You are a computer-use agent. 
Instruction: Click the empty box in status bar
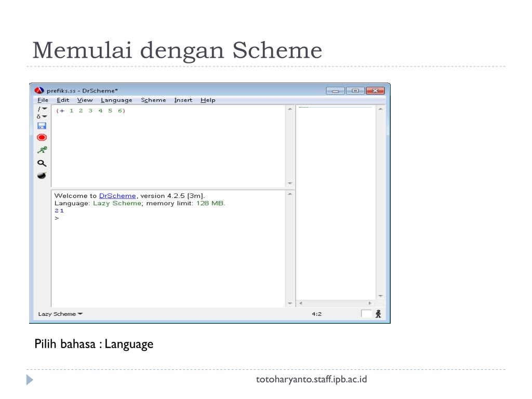click(366, 314)
